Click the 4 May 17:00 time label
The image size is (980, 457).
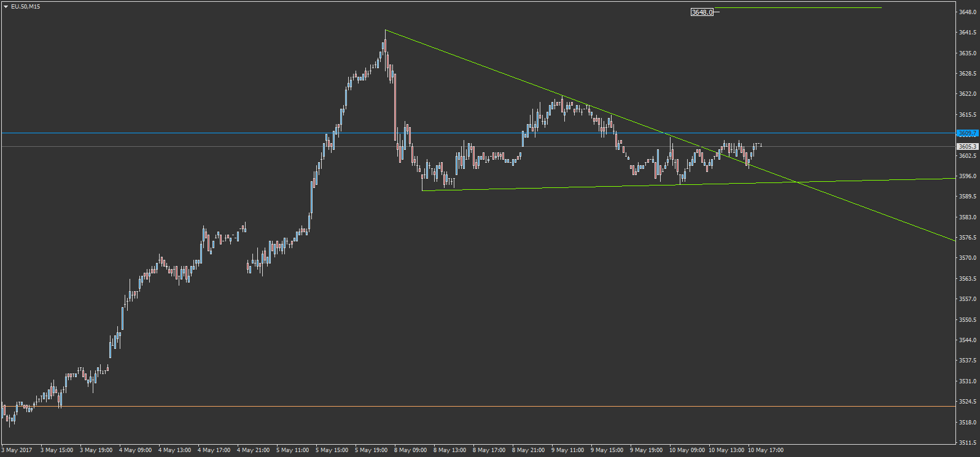click(x=214, y=450)
